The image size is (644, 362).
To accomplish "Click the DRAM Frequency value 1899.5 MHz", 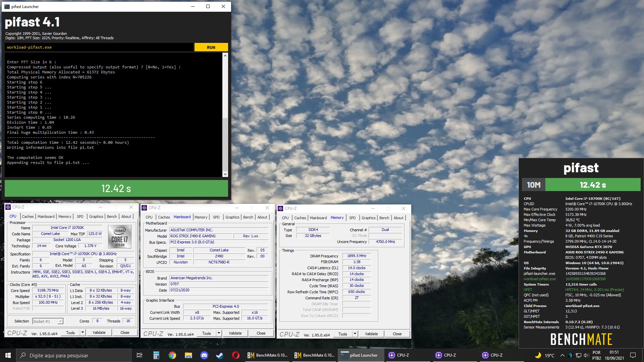I will click(357, 256).
